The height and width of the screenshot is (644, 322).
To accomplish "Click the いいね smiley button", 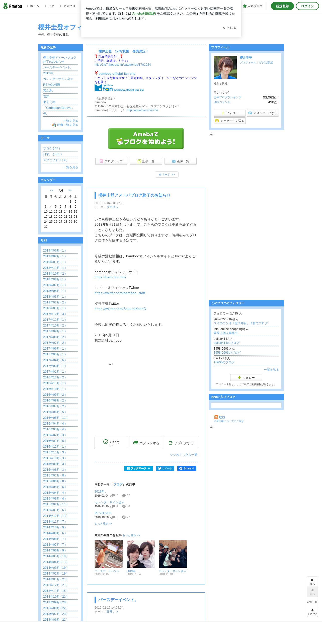I will 111,443.
